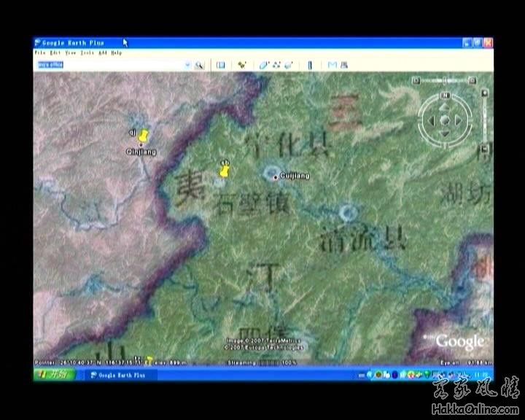Open the Help menu
The height and width of the screenshot is (420, 525).
point(117,53)
